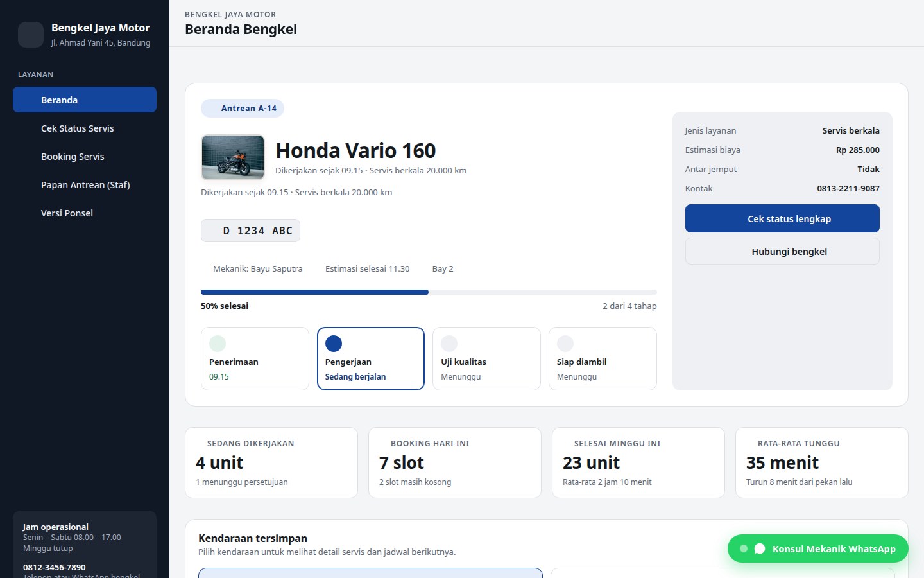Click the 2 dari 4 tahap text
This screenshot has height=578, width=924.
(x=629, y=306)
